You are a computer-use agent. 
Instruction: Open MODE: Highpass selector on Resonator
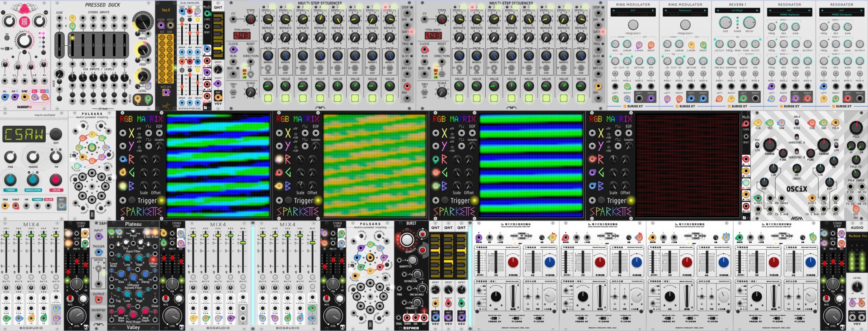(789, 14)
